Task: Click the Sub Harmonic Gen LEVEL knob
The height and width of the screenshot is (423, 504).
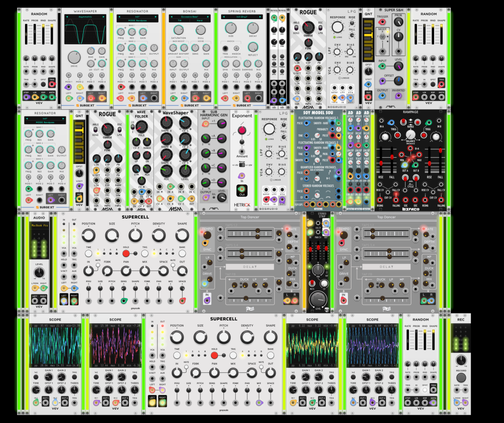Action: pos(222,198)
